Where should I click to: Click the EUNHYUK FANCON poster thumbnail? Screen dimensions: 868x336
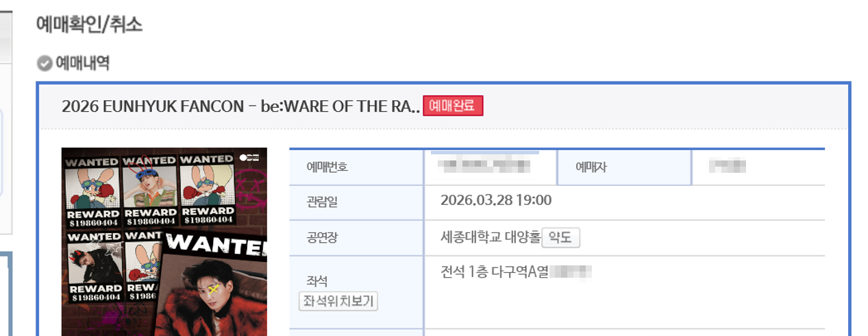(x=164, y=241)
